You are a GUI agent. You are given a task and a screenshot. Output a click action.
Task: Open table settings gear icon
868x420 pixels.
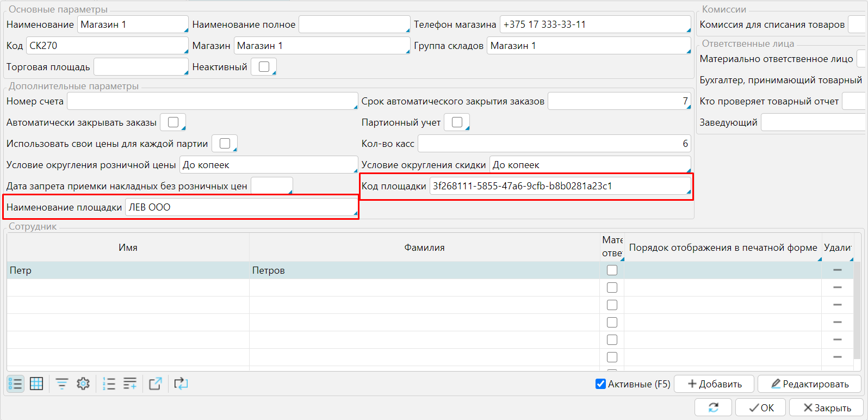point(83,384)
